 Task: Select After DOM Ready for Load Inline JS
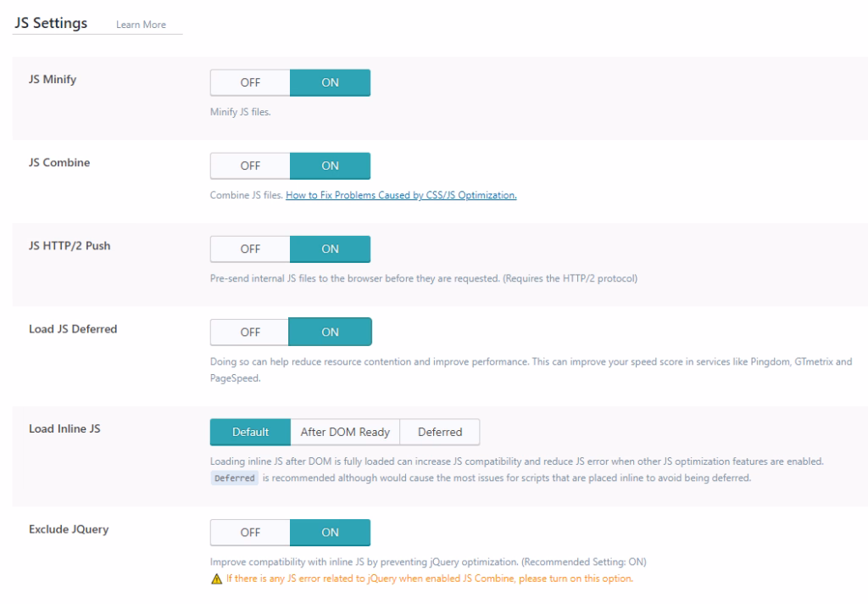345,432
